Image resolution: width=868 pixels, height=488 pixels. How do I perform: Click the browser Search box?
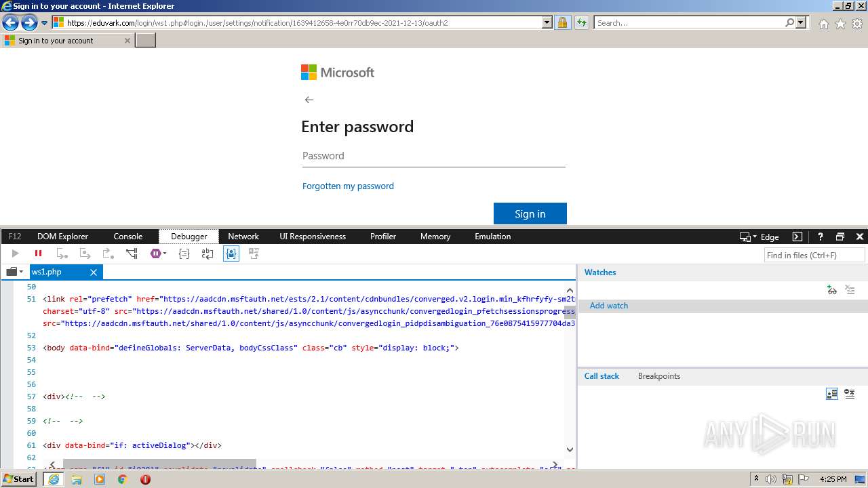[x=689, y=22]
